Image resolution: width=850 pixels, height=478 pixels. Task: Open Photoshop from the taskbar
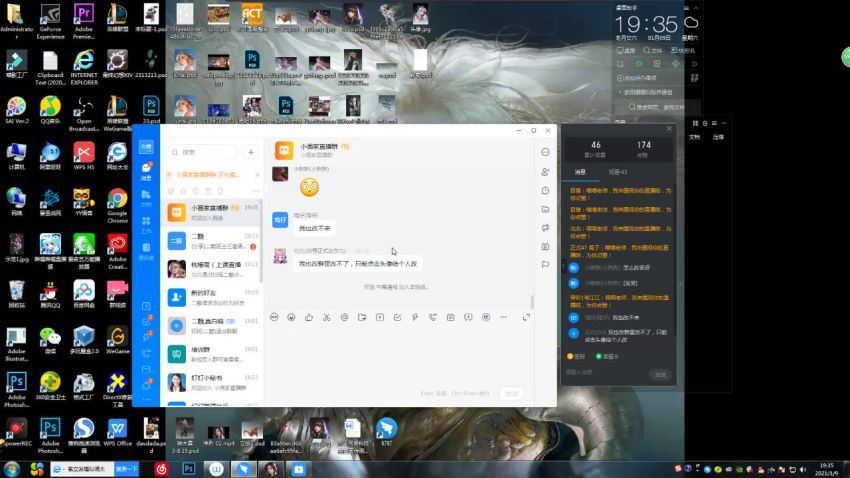pos(189,469)
